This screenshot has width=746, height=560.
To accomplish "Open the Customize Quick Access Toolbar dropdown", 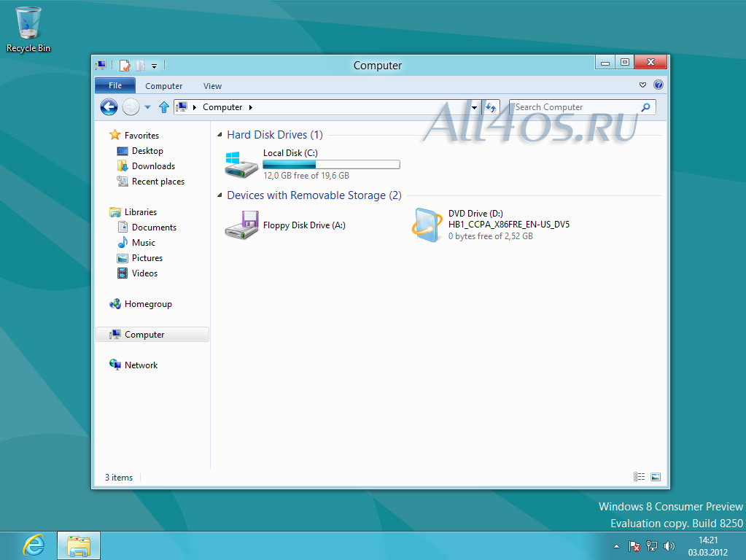I will coord(154,66).
